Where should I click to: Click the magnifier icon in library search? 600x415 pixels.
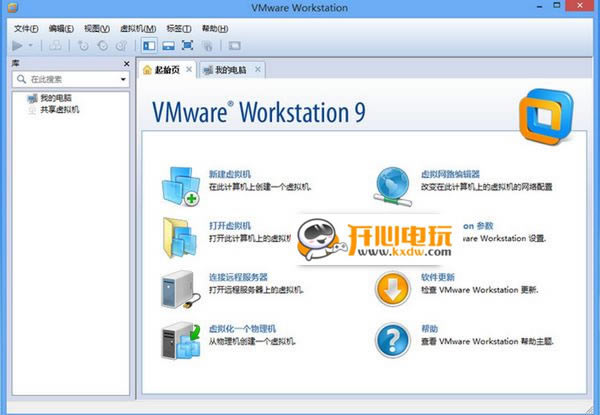[x=21, y=79]
